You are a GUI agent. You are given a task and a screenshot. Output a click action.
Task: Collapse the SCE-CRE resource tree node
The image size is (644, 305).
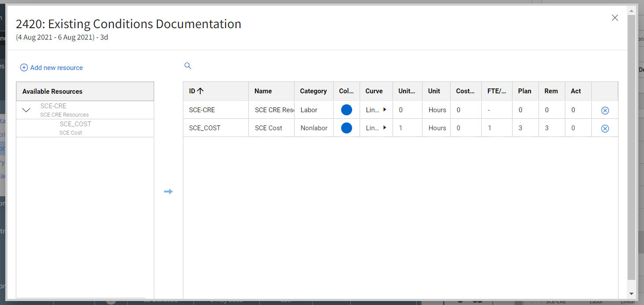pyautogui.click(x=26, y=110)
